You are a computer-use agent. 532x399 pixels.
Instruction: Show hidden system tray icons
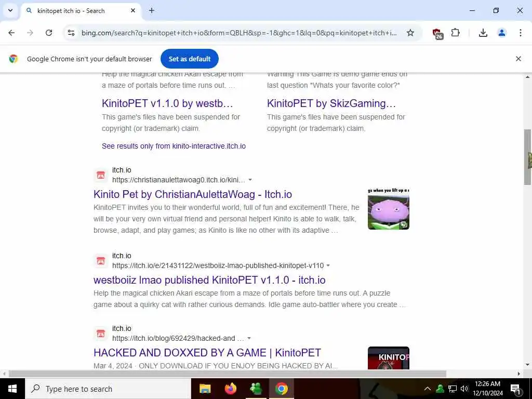[428, 389]
